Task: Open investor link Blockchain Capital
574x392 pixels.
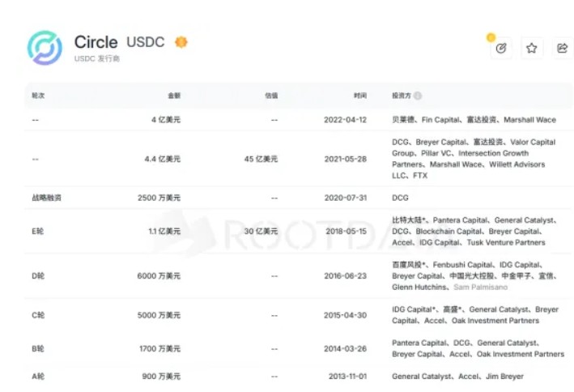Action: click(449, 232)
